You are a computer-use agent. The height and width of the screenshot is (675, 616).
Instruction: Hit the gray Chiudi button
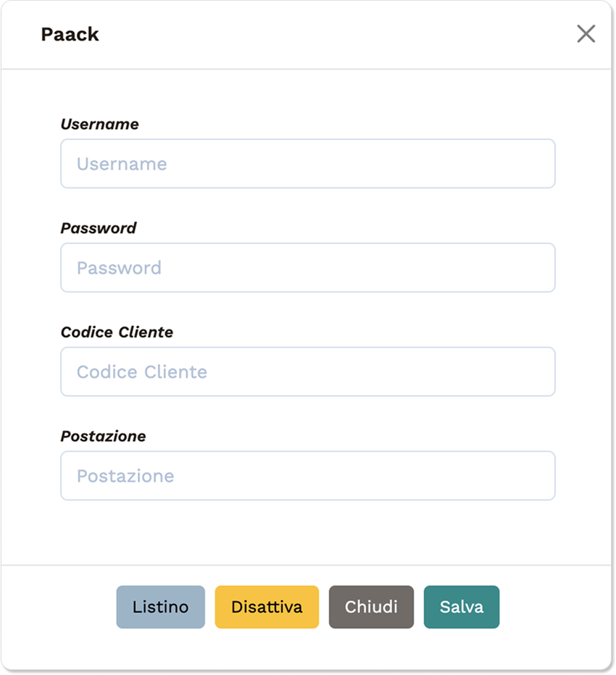(371, 607)
